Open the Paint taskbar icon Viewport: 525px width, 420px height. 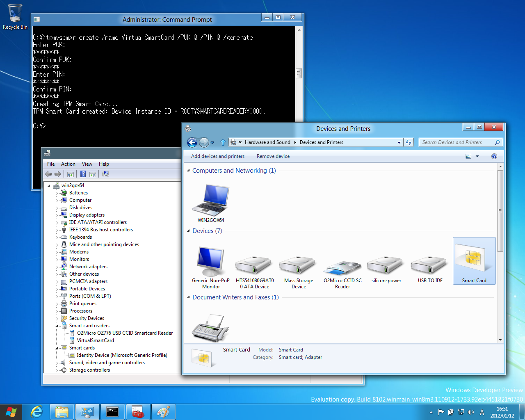[x=163, y=412]
